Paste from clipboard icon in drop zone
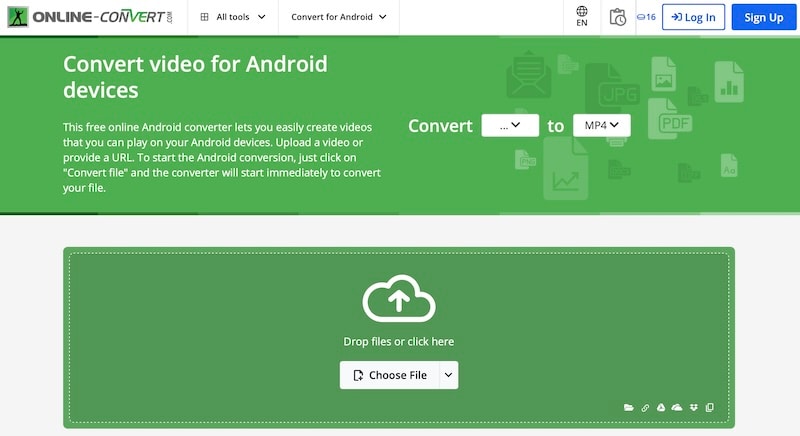Image resolution: width=800 pixels, height=436 pixels. tap(710, 407)
